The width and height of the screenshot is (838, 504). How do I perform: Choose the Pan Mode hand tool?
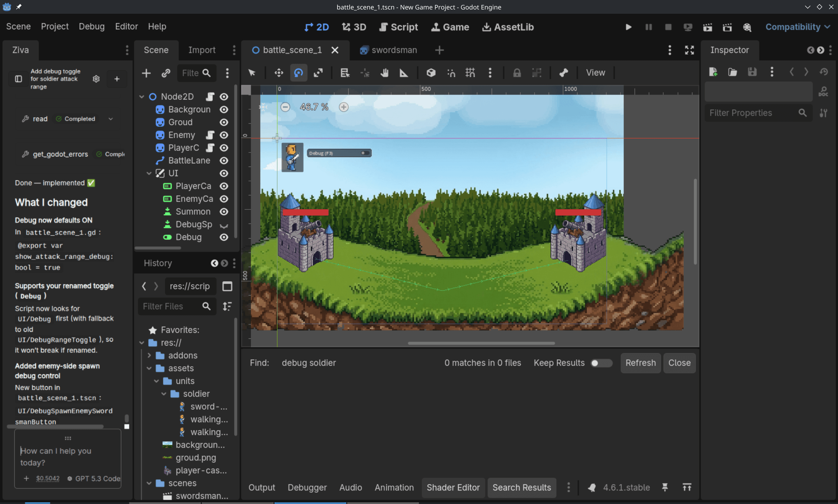tap(384, 73)
